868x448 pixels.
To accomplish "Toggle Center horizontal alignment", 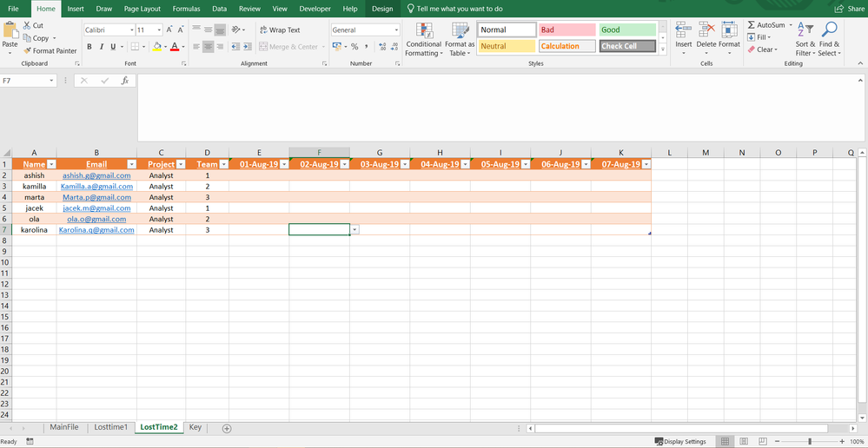I will (209, 47).
